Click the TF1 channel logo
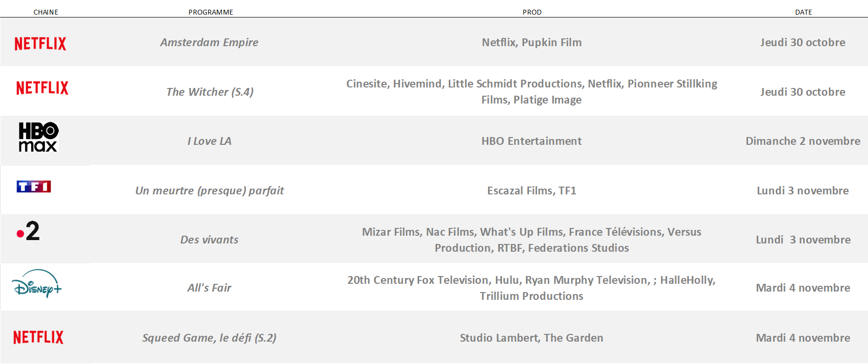 [x=34, y=187]
